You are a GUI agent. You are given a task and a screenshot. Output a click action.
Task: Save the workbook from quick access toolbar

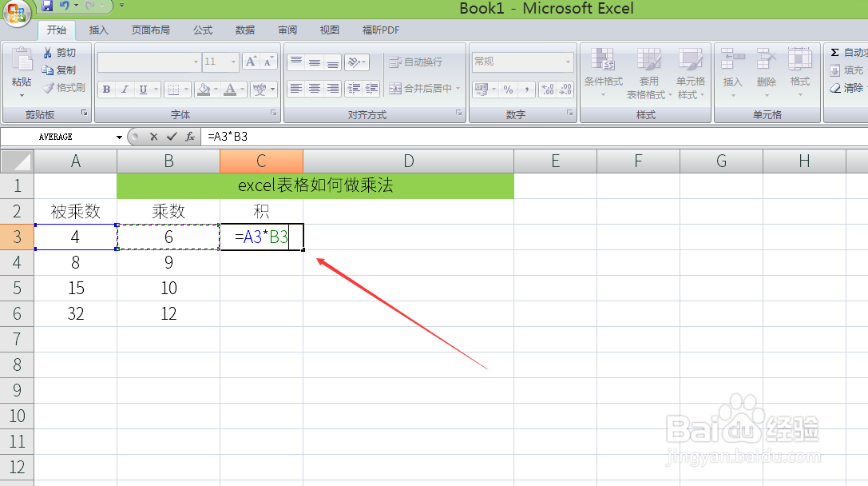(x=47, y=6)
